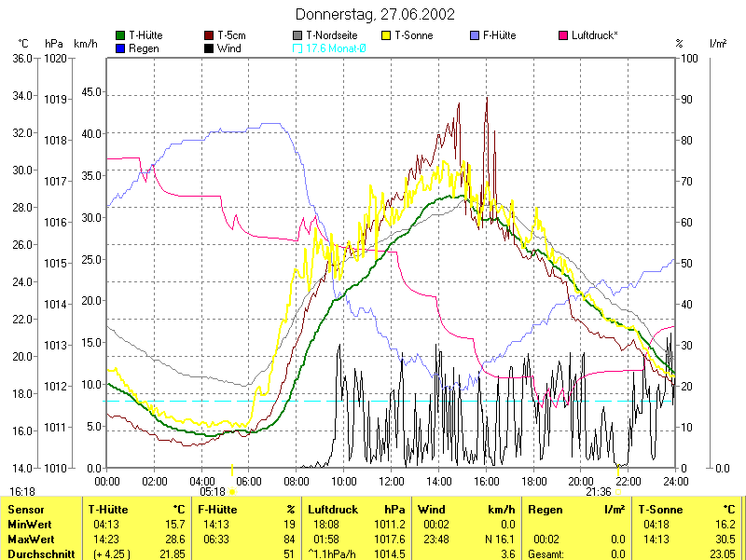Click the Luftdruck column header in table

pyautogui.click(x=331, y=510)
